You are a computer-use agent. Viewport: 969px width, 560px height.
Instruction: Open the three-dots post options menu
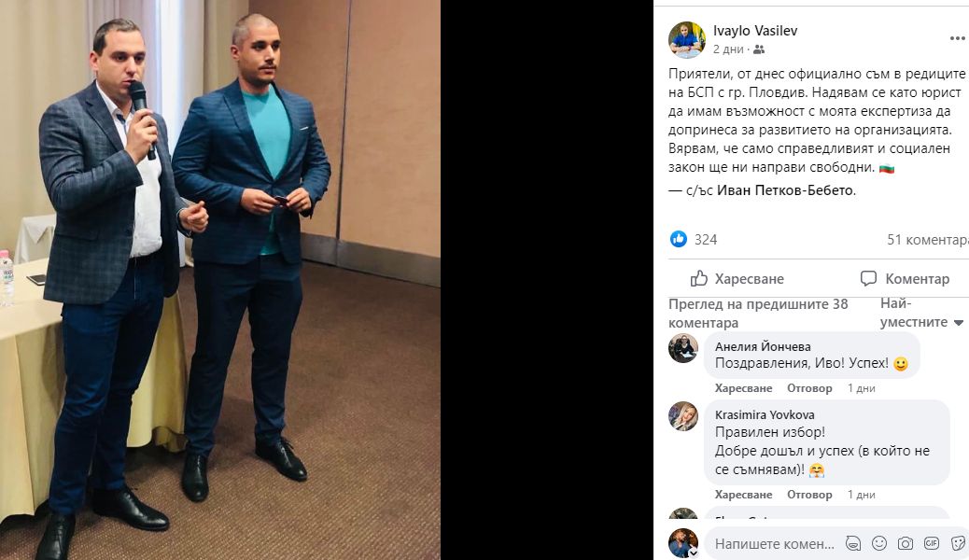[957, 38]
